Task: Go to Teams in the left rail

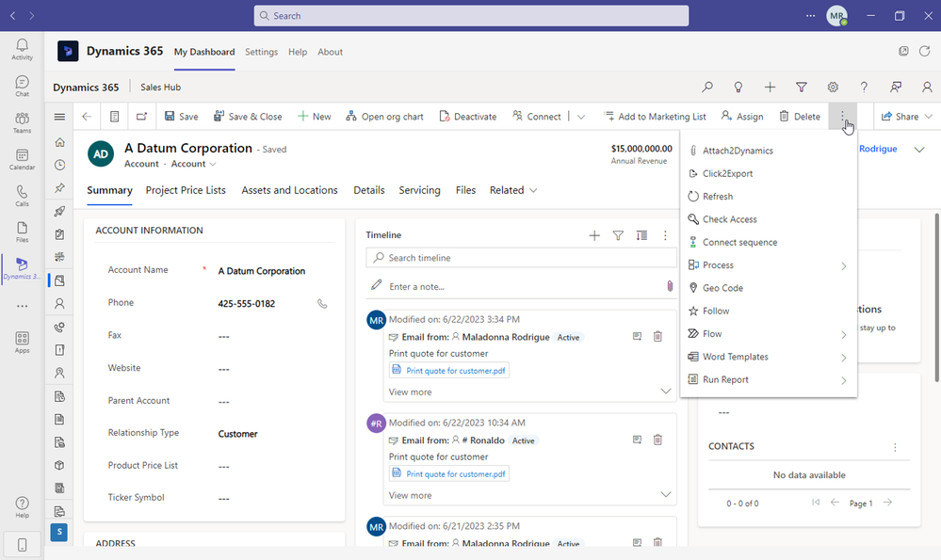Action: coord(23,122)
